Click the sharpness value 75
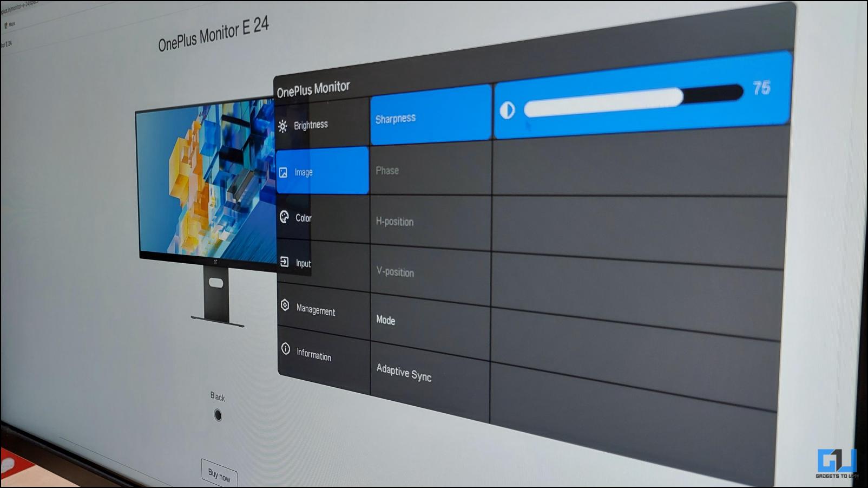Image resolution: width=868 pixels, height=488 pixels. (762, 87)
